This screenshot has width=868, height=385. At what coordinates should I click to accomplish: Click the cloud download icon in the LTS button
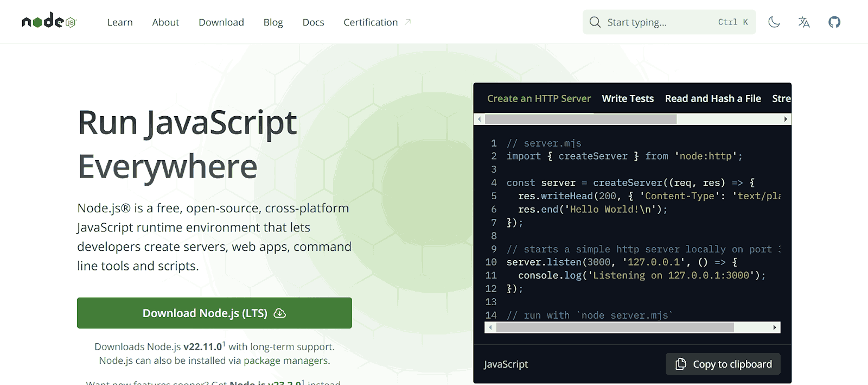click(x=280, y=313)
